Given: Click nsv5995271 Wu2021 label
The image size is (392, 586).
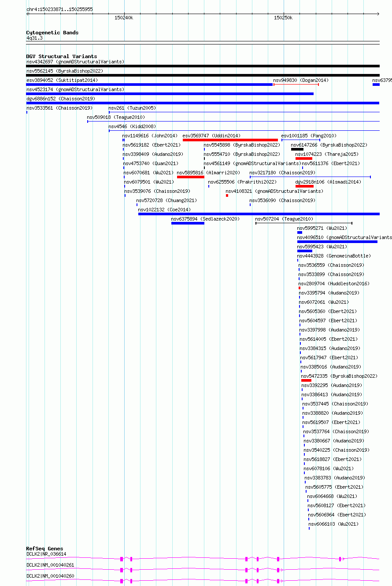Looking at the screenshot, I should [322, 228].
